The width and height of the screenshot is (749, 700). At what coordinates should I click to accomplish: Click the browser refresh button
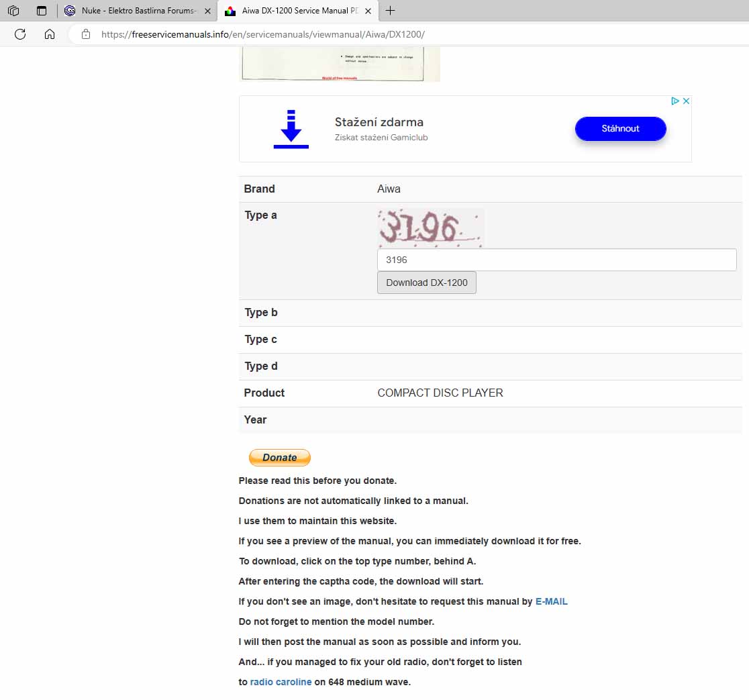(20, 34)
